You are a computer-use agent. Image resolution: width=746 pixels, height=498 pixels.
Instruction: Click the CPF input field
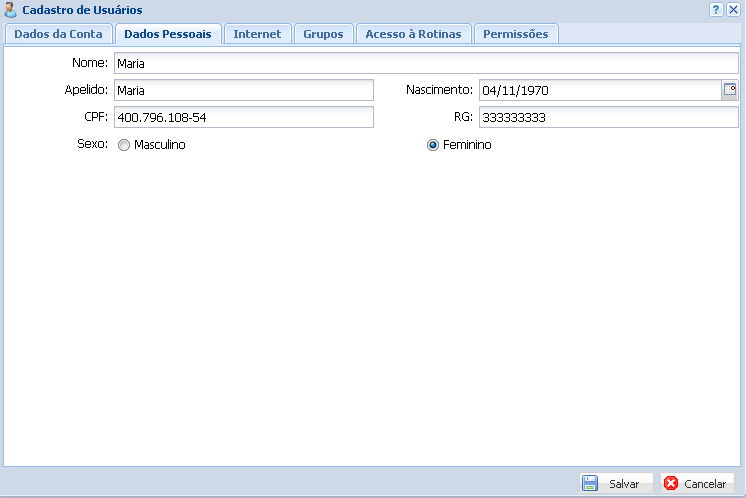point(243,117)
